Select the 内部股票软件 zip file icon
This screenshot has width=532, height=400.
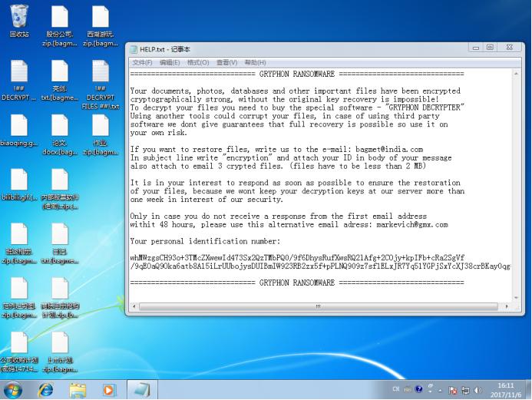click(60, 190)
